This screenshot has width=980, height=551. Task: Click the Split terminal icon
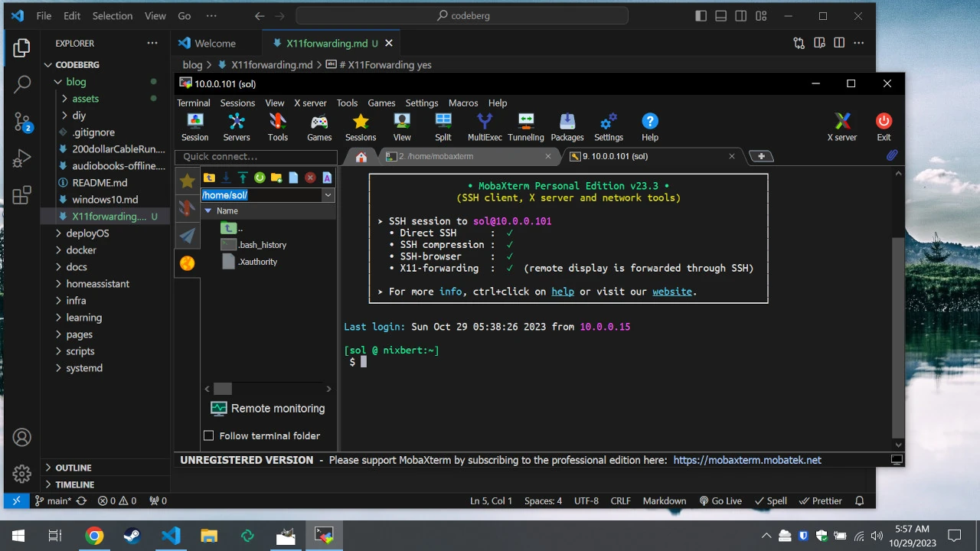(443, 127)
